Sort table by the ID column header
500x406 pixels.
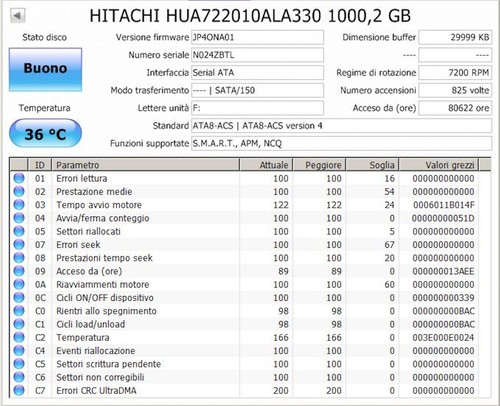coord(40,165)
